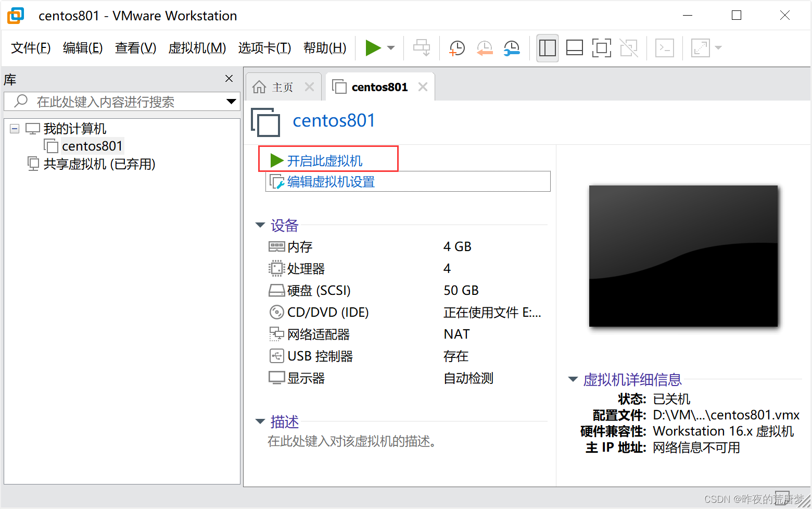Click the virtual machine screen thumbnail
Image resolution: width=812 pixels, height=509 pixels.
point(683,256)
